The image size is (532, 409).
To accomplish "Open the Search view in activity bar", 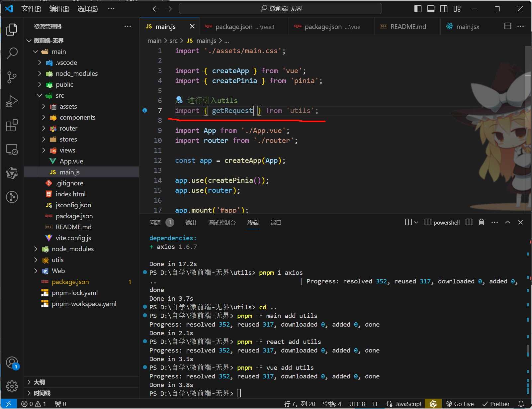I will pyautogui.click(x=12, y=53).
